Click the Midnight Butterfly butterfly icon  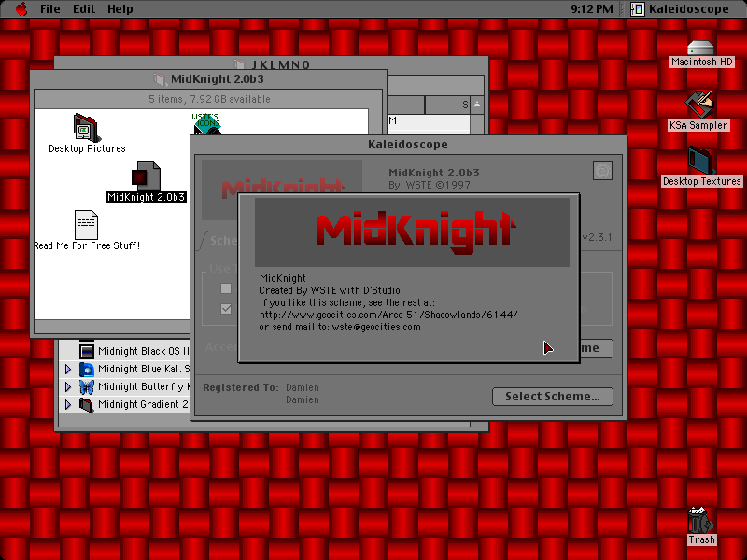click(86, 386)
